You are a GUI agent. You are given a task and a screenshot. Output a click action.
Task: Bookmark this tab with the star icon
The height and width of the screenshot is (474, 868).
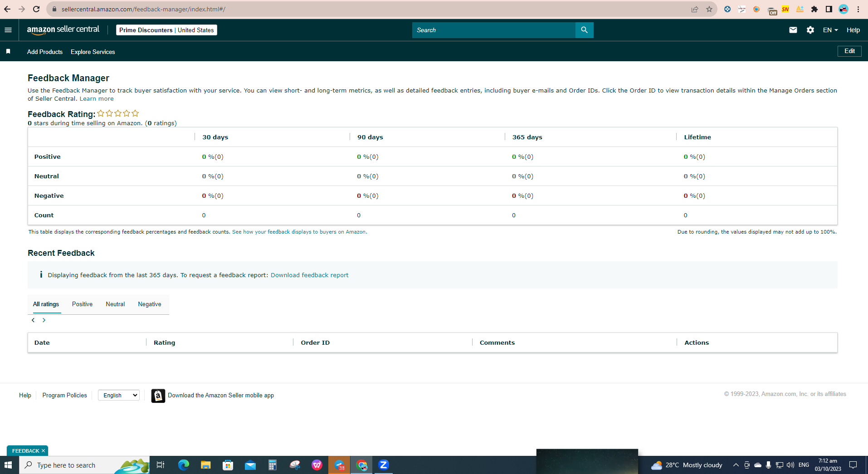coord(709,9)
